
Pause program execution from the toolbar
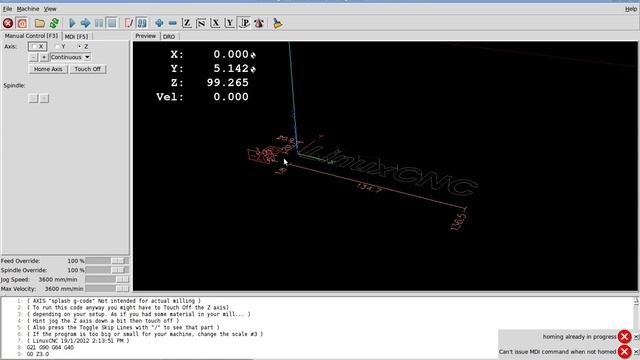[99, 23]
